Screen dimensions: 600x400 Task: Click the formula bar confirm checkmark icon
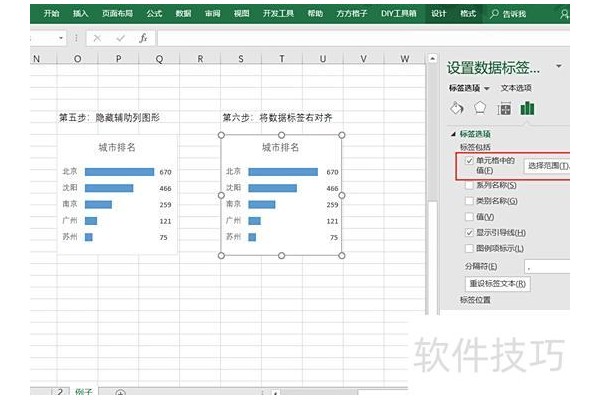tap(121, 38)
